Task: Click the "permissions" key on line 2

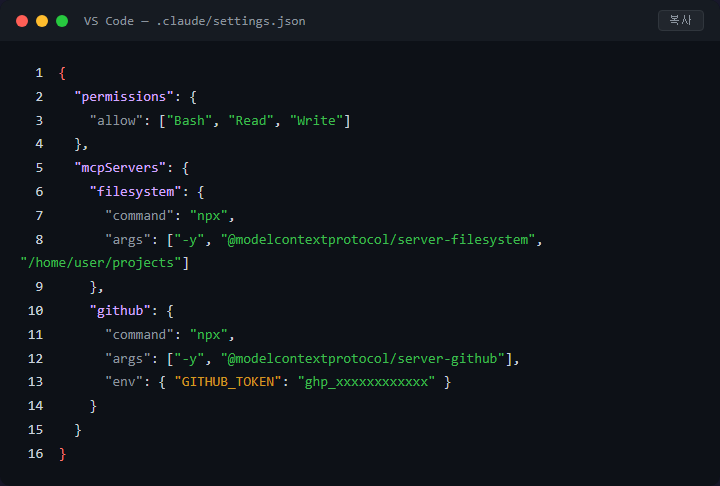Action: 124,97
